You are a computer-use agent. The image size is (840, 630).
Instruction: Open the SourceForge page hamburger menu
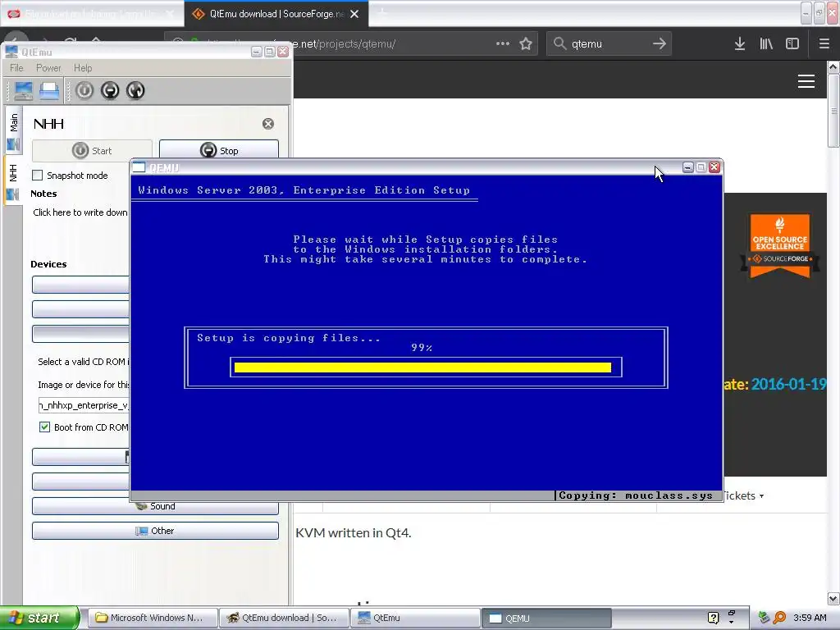806,81
